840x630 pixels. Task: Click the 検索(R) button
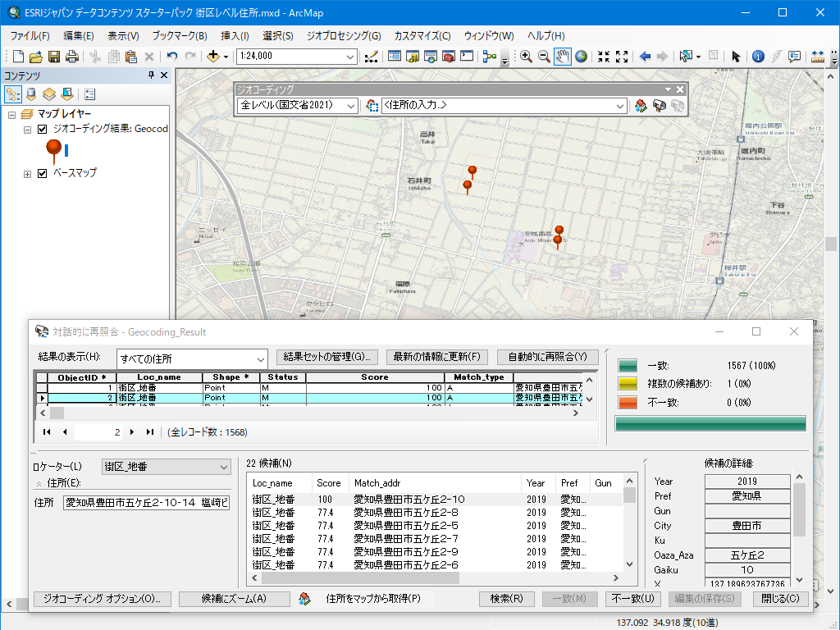point(507,598)
